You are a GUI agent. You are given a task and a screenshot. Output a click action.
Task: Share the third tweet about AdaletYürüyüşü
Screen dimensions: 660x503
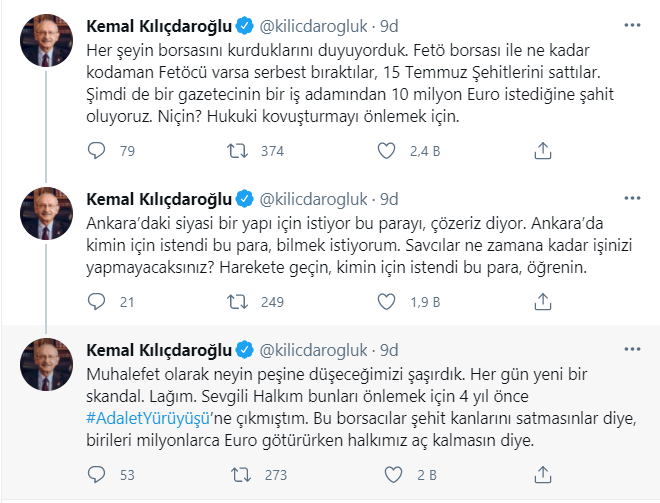click(541, 474)
